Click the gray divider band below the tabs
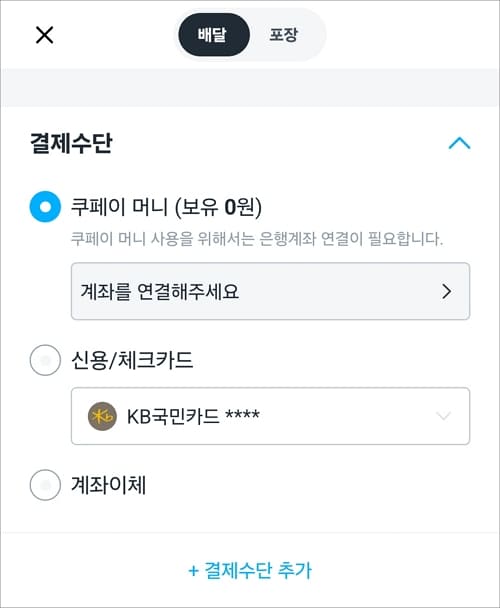Viewport: 500px width, 608px height. click(x=250, y=88)
